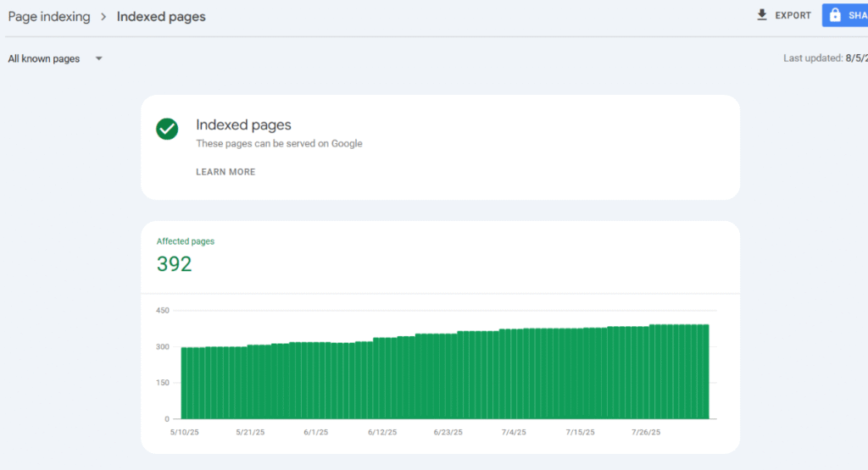Viewport: 868px width, 470px height.
Task: Select the Affected pages chart tab
Action: pyautogui.click(x=186, y=241)
